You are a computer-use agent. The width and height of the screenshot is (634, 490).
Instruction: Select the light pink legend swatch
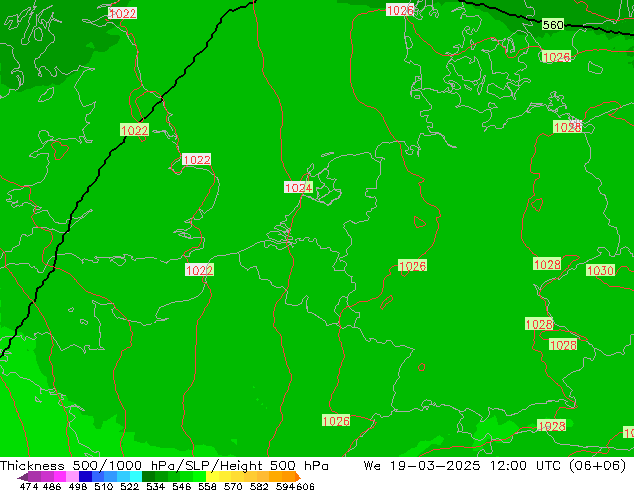(72, 476)
